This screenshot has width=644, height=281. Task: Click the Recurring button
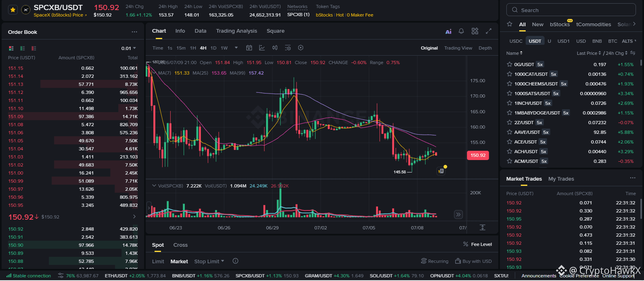(435, 261)
